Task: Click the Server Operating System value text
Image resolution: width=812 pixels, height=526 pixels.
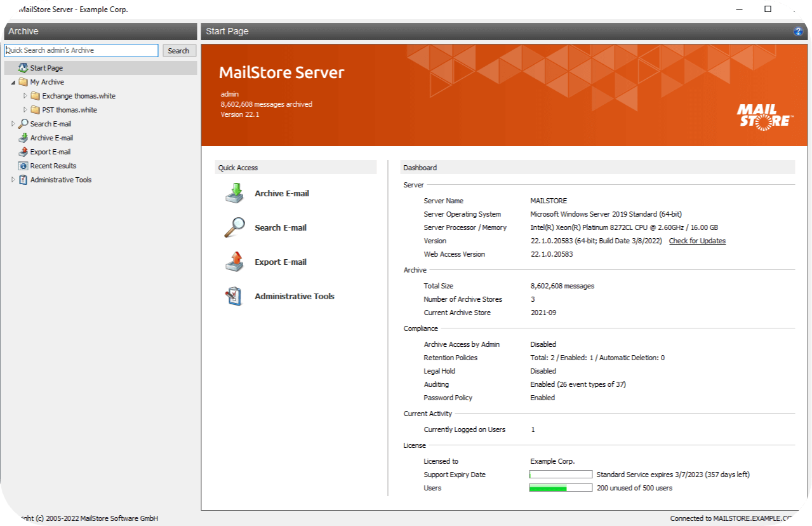Action: (x=606, y=214)
